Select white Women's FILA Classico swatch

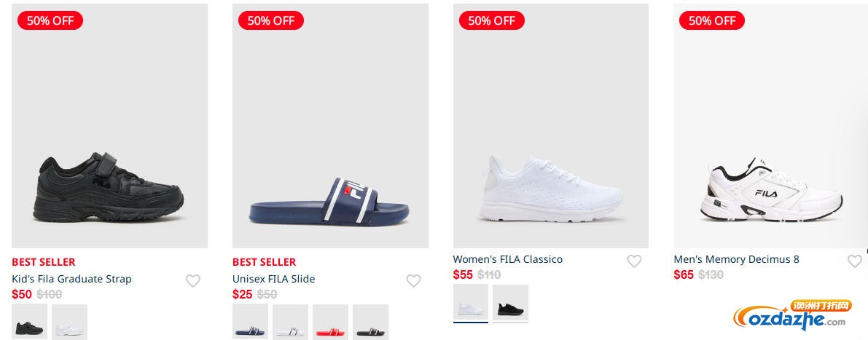click(471, 303)
